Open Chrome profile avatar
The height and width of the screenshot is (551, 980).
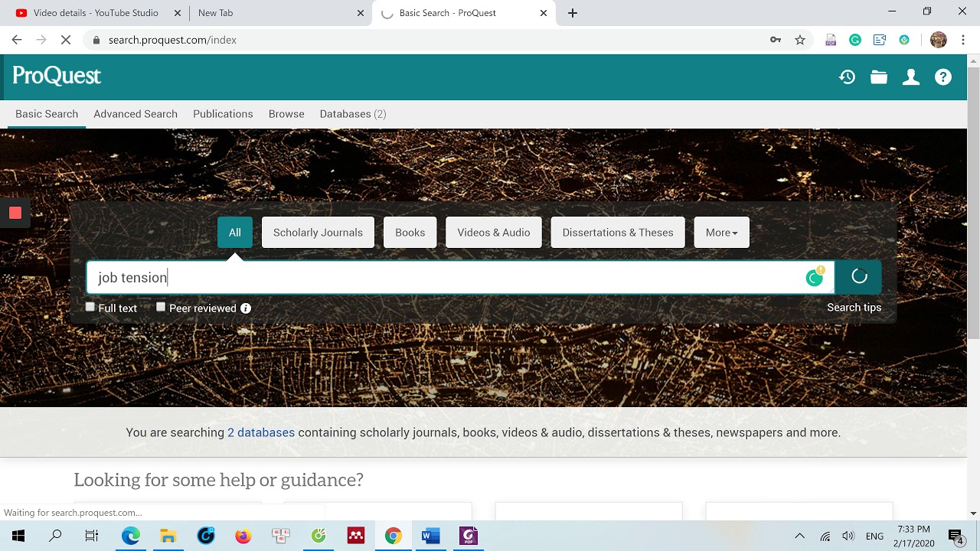point(939,40)
